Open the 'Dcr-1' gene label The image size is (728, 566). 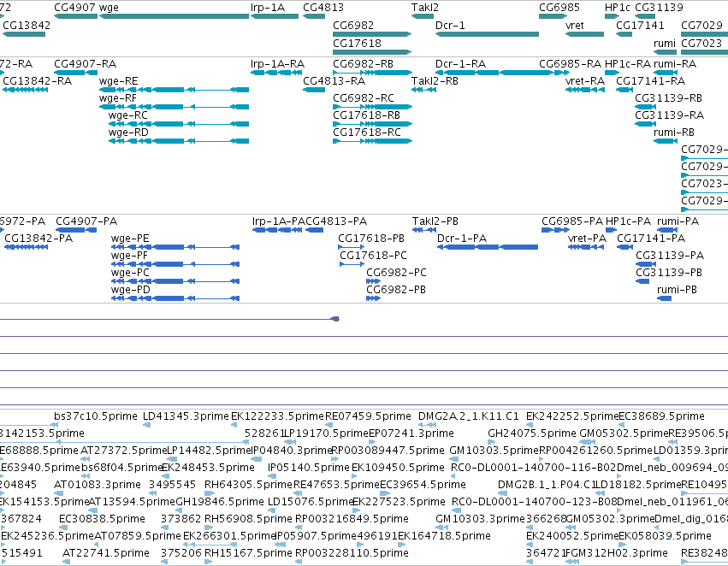click(450, 26)
